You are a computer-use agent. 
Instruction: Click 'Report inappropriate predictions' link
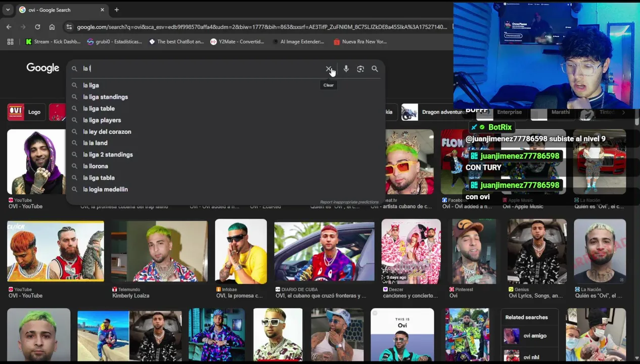tap(349, 202)
